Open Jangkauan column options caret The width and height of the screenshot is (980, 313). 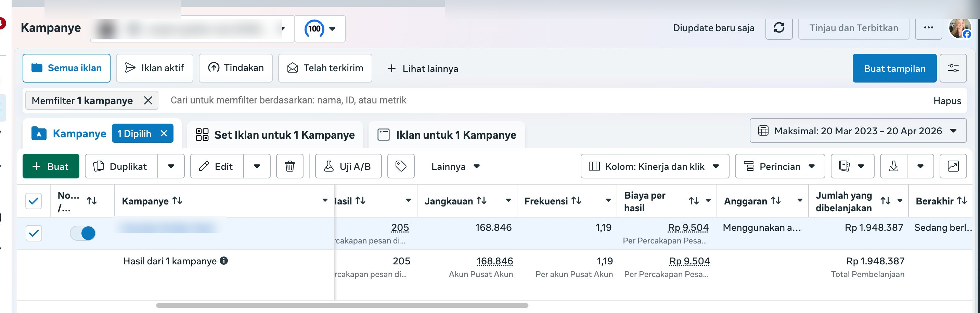tap(508, 200)
